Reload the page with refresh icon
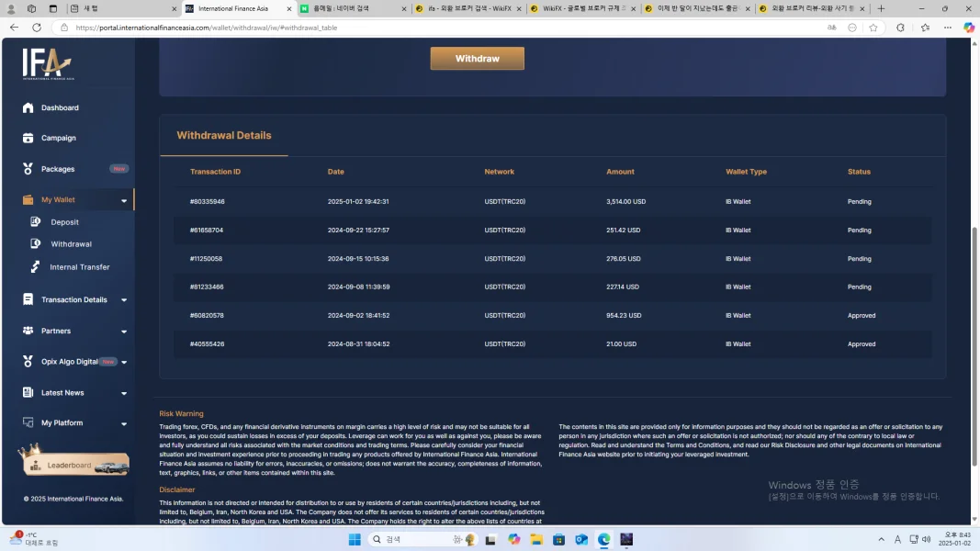980x551 pixels. (x=37, y=28)
